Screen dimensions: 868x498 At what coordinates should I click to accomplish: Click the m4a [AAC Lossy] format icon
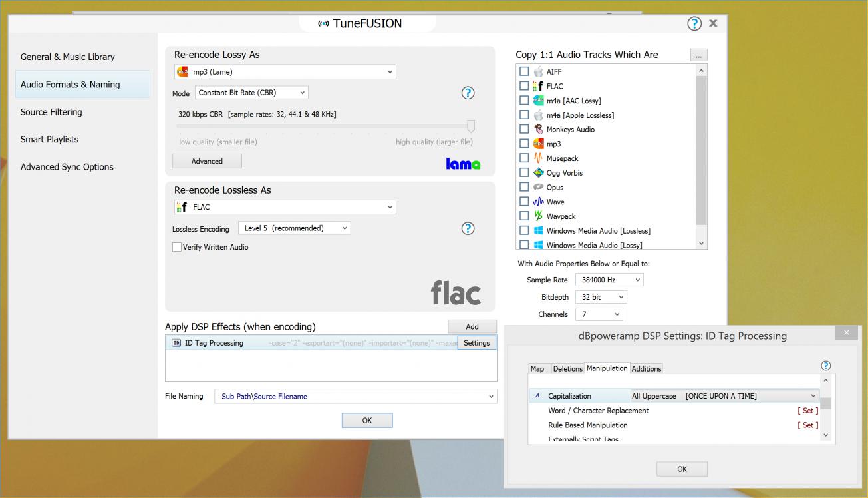pos(538,101)
